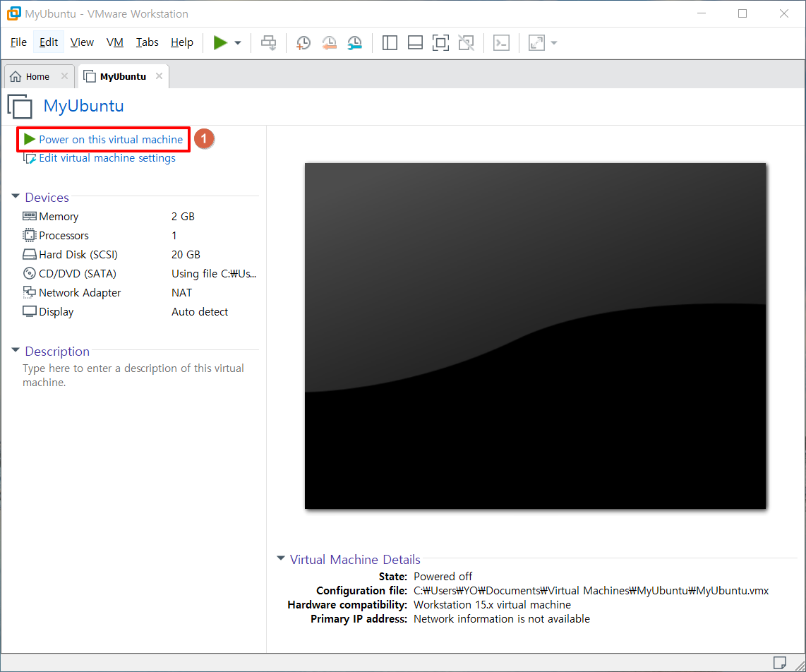The image size is (806, 672).
Task: Click the green play icon beside Power on
Action: [x=30, y=139]
